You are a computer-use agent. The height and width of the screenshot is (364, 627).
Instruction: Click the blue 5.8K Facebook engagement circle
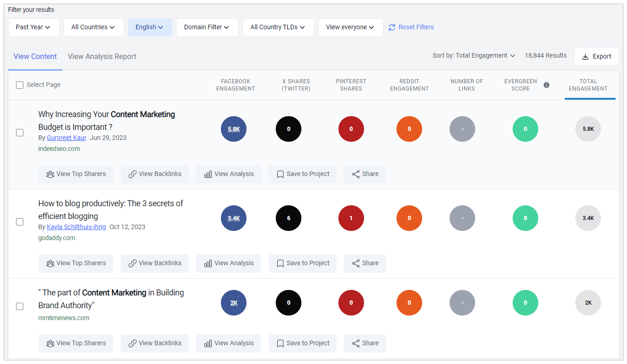pyautogui.click(x=234, y=129)
